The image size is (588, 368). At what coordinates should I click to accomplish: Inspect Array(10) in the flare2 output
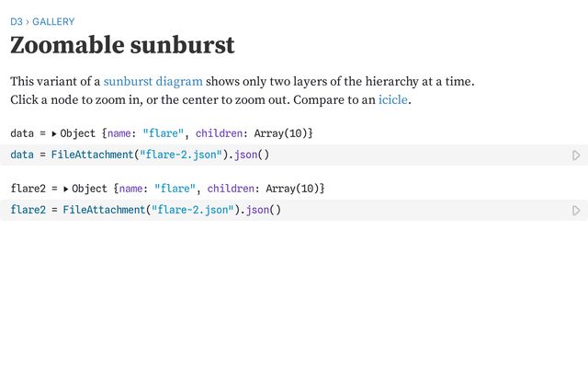[x=294, y=189]
